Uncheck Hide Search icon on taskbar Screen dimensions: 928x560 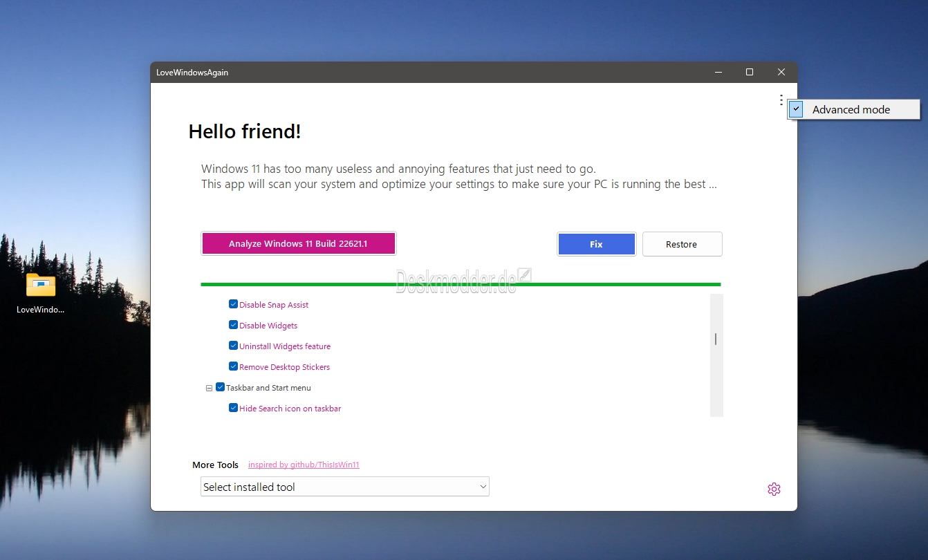tap(233, 408)
